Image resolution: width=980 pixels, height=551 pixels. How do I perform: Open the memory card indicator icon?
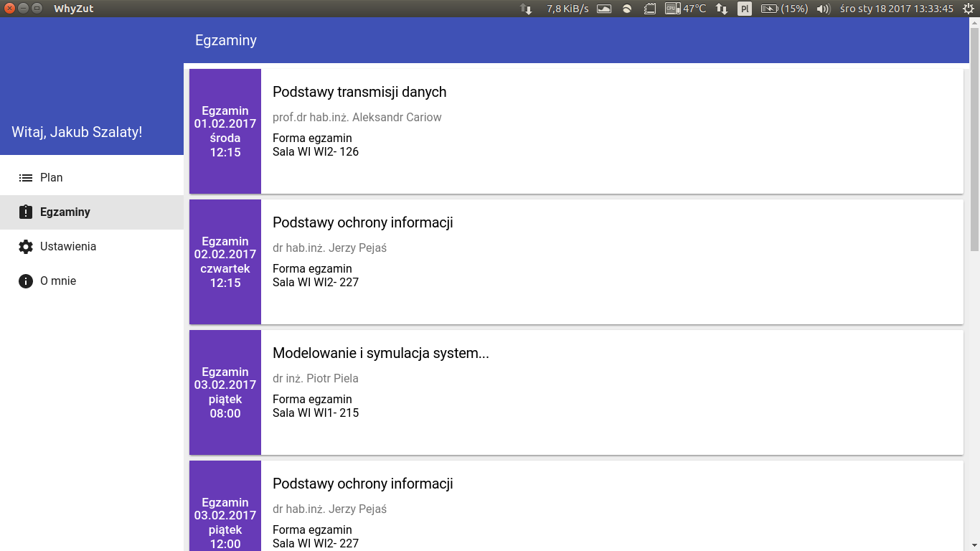click(x=649, y=9)
